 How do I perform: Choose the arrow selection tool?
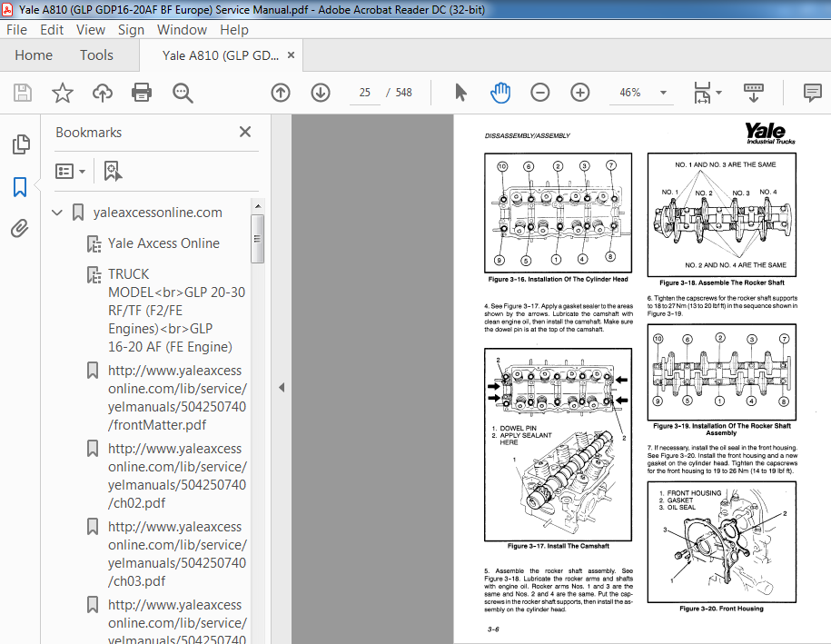point(460,93)
